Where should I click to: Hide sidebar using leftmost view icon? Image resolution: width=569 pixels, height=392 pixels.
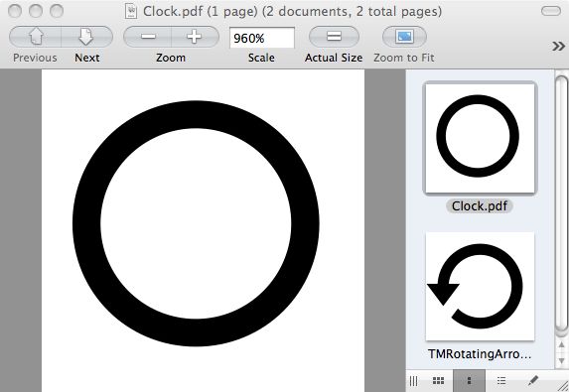(x=413, y=381)
